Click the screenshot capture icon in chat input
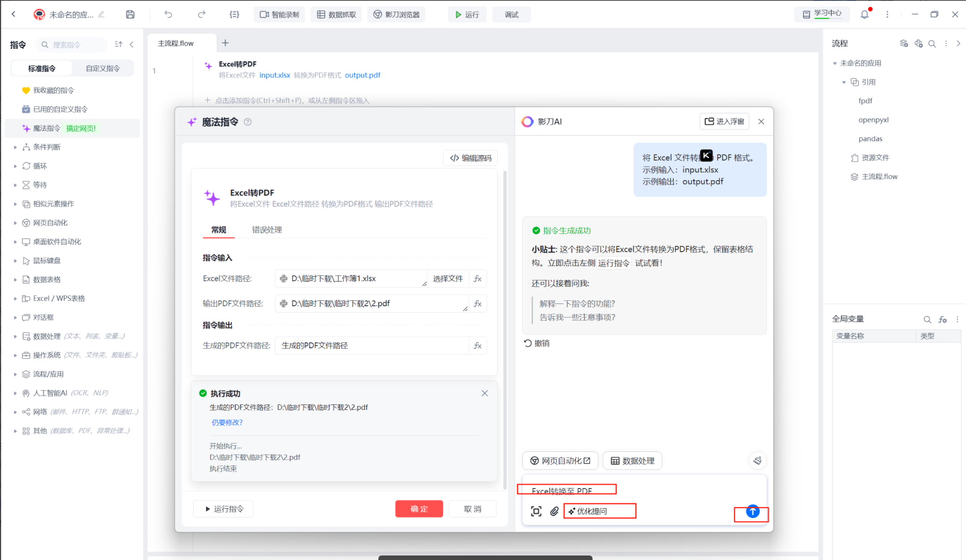Screen dimensions: 966x560 (536, 511)
